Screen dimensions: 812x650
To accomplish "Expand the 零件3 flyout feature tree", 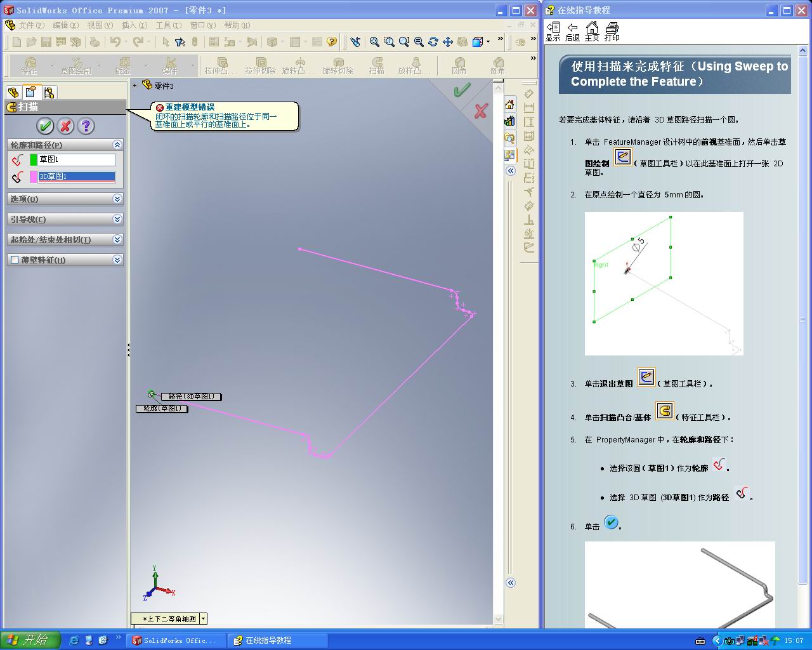I will pos(135,86).
